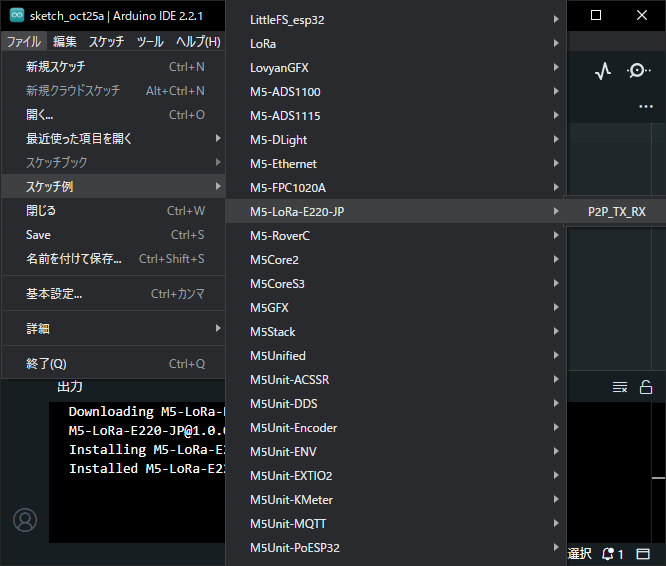Expand M5Unit-ACSSR examples
The width and height of the screenshot is (666, 566).
396,380
